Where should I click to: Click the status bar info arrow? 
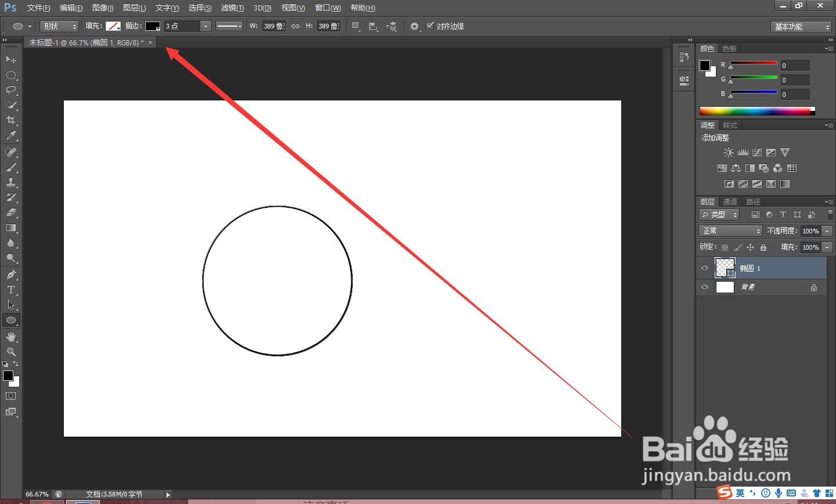(x=168, y=495)
